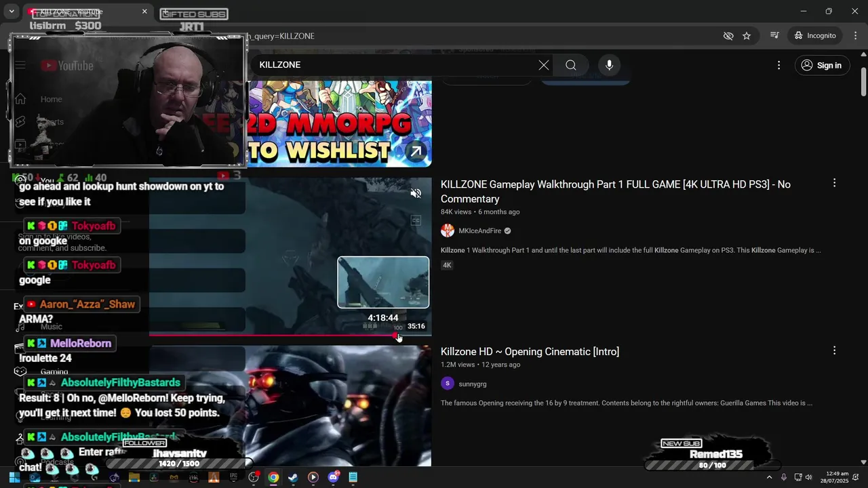This screenshot has width=868, height=488.
Task: Click the MKIceAndFire channel avatar
Action: pyautogui.click(x=448, y=231)
